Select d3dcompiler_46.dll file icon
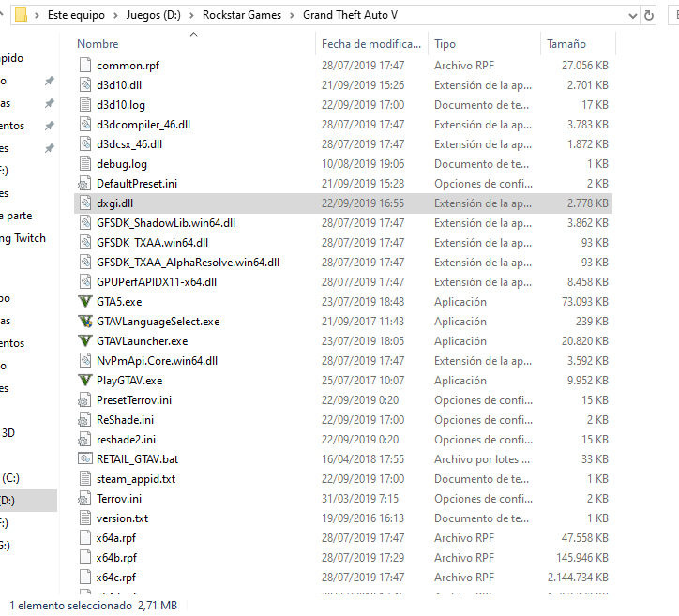The width and height of the screenshot is (679, 616). [x=85, y=125]
